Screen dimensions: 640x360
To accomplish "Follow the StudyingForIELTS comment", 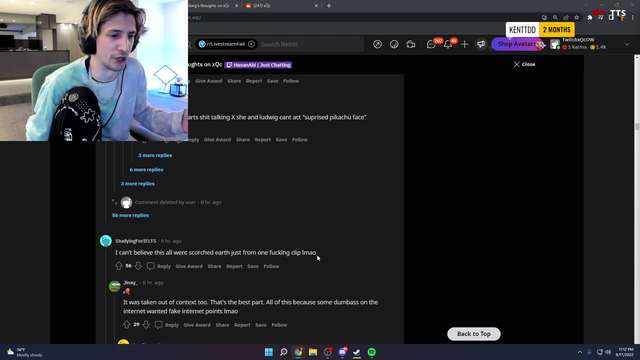I will [271, 266].
